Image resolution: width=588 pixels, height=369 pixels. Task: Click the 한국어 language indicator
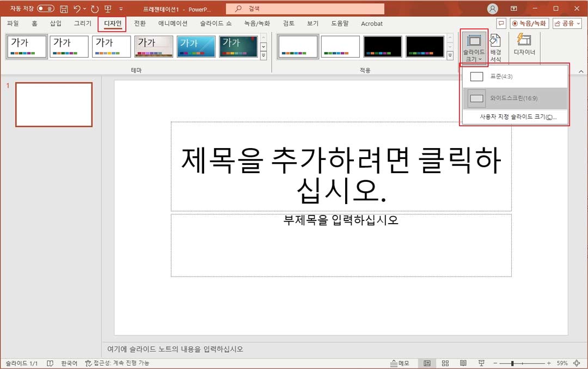(x=69, y=364)
